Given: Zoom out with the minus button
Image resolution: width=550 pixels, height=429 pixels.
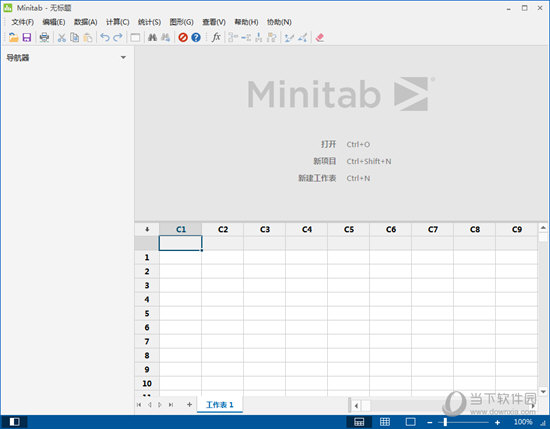Looking at the screenshot, I should pos(430,422).
